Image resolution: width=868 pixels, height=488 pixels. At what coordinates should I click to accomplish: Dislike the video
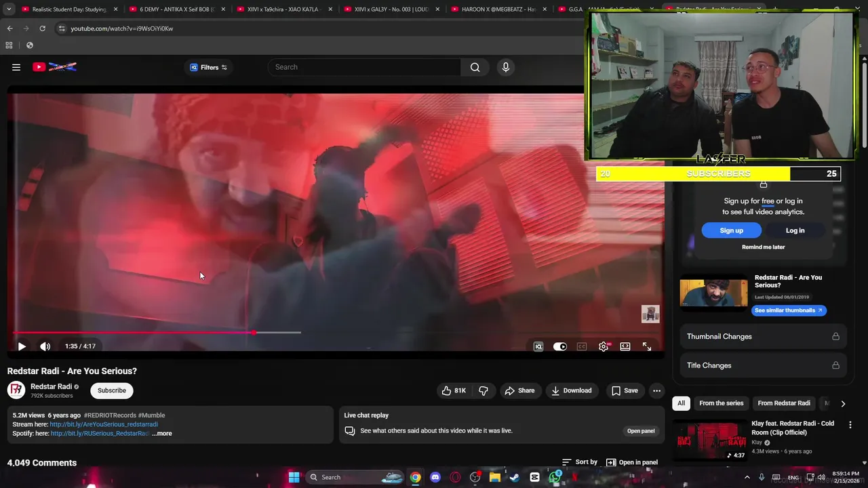pyautogui.click(x=484, y=390)
